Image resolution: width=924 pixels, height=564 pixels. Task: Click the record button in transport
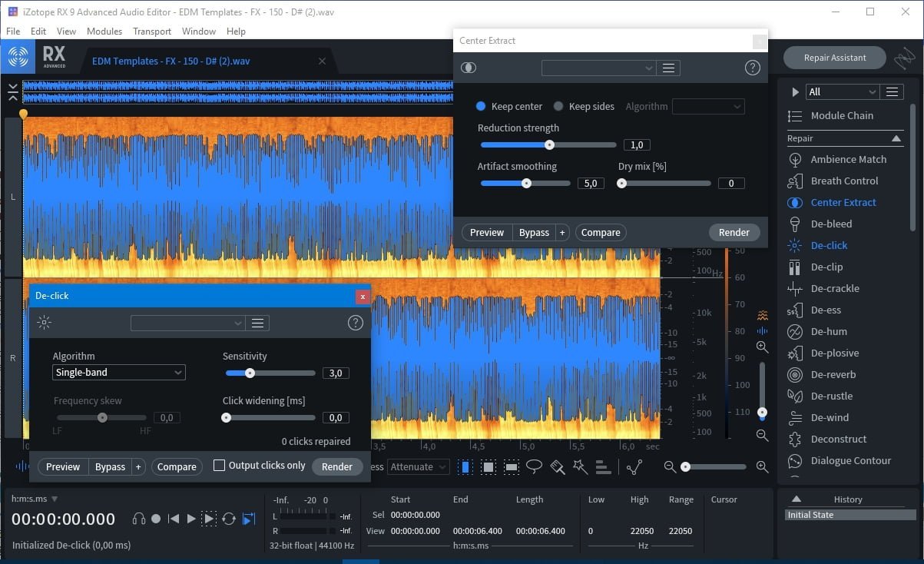pyautogui.click(x=156, y=519)
